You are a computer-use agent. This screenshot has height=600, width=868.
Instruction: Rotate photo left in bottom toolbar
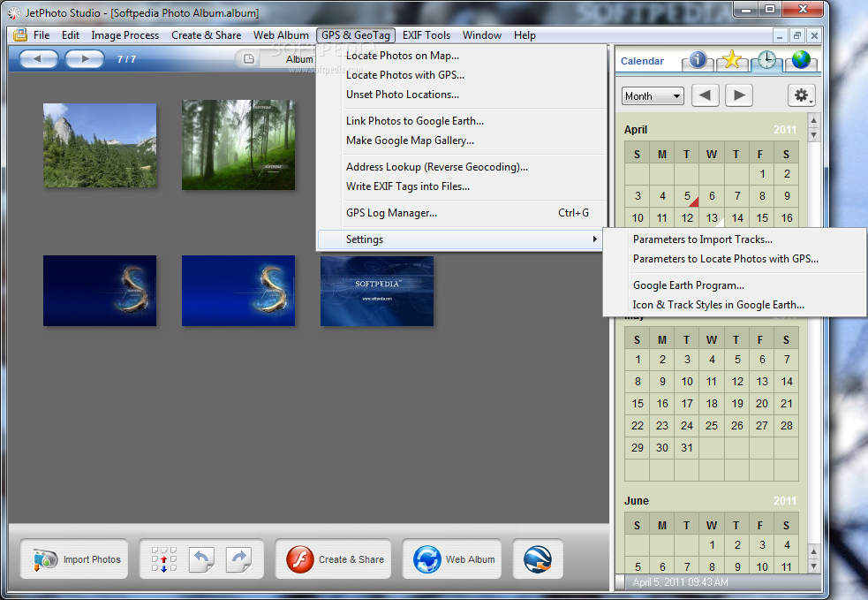click(202, 559)
